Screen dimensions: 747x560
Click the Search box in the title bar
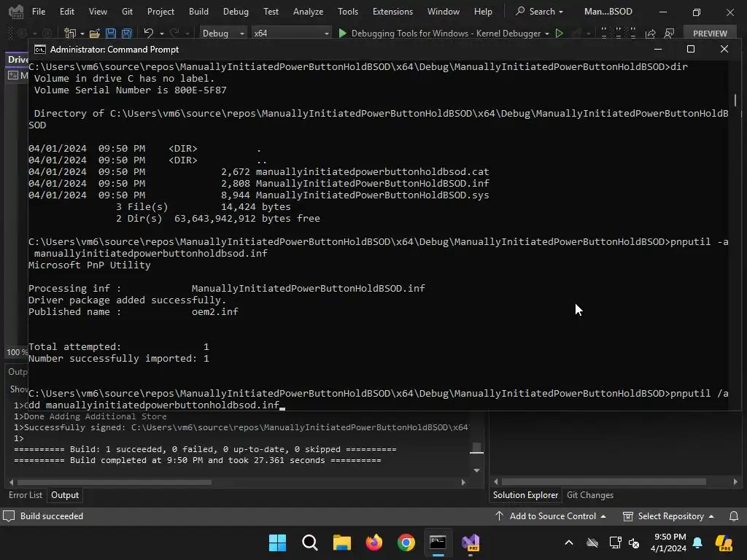point(541,12)
